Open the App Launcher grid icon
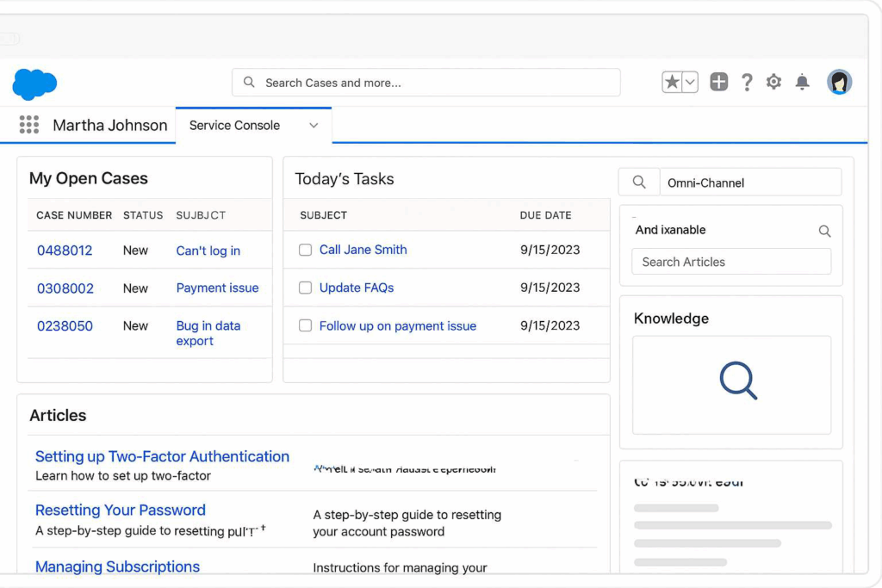Screen dimensions: 882x588 (29, 125)
